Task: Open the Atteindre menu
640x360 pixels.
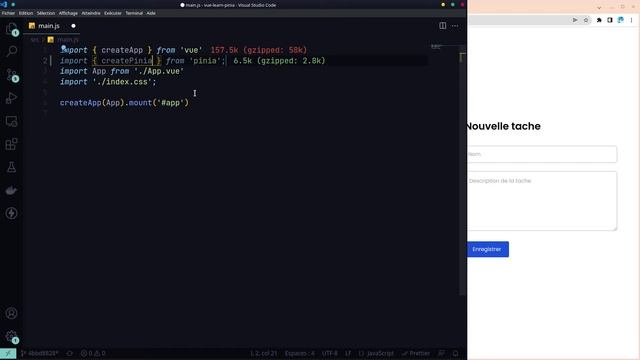Action: pos(91,13)
